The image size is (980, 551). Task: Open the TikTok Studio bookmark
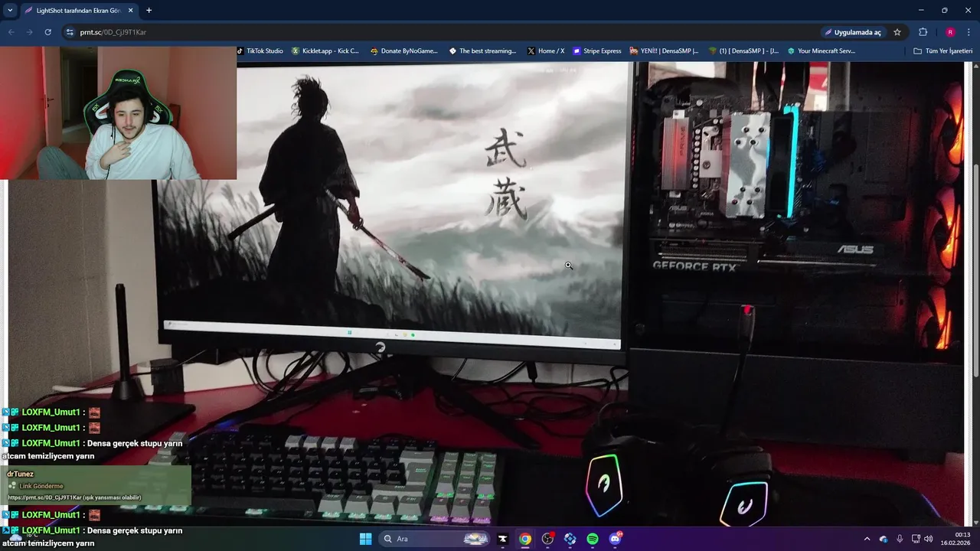pos(260,51)
